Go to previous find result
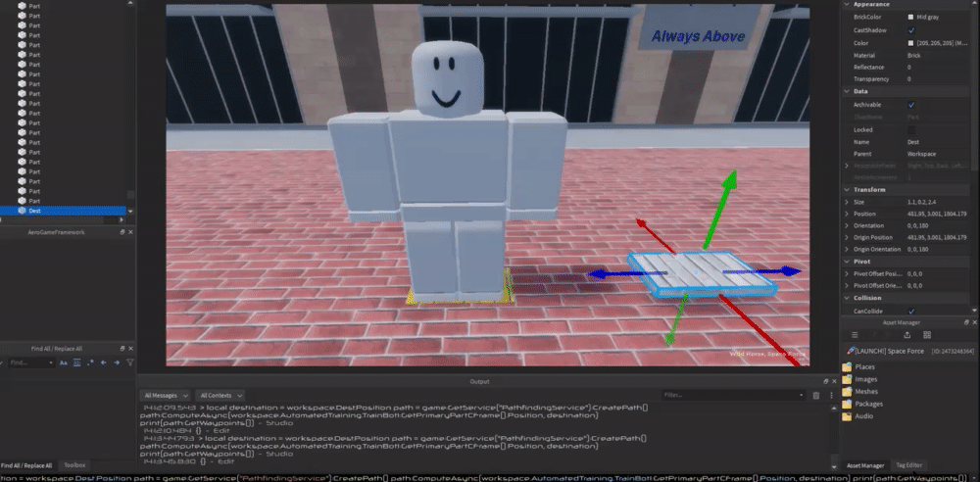The width and height of the screenshot is (980, 482). (x=104, y=362)
